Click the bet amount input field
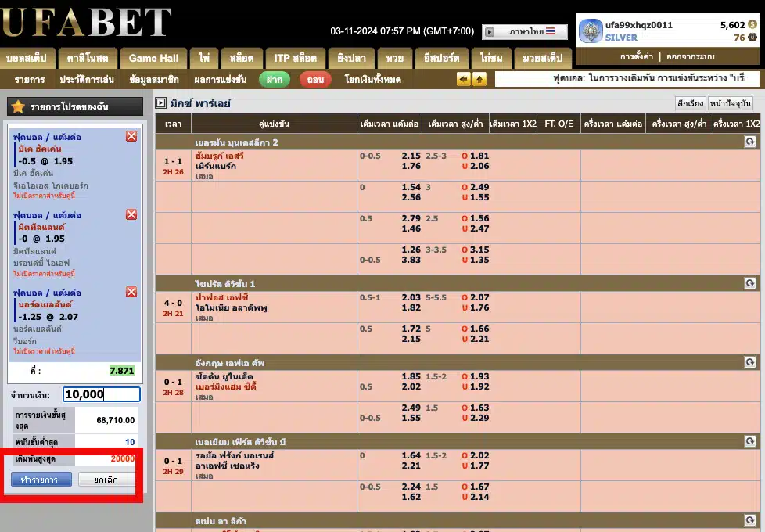The image size is (765, 532). [102, 394]
